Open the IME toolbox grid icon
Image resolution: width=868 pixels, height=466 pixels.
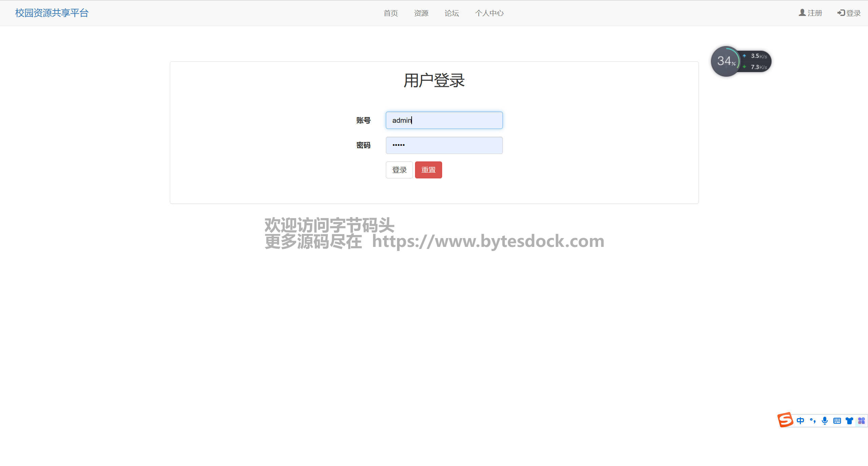(861, 421)
